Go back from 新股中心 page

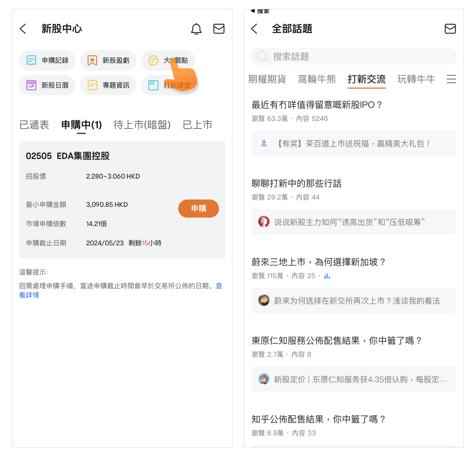[23, 29]
